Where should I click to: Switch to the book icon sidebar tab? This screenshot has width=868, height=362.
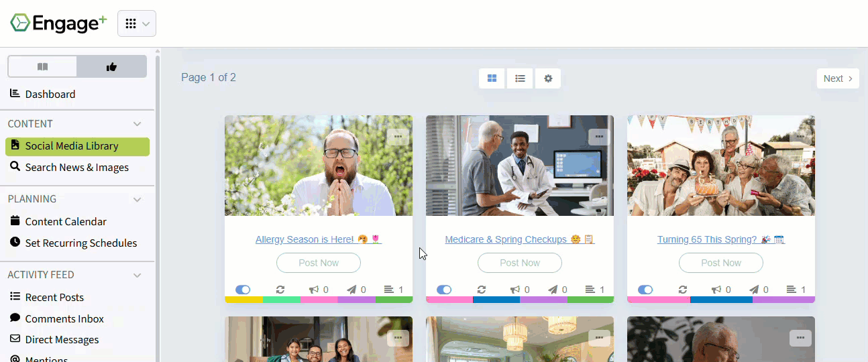coord(42,66)
